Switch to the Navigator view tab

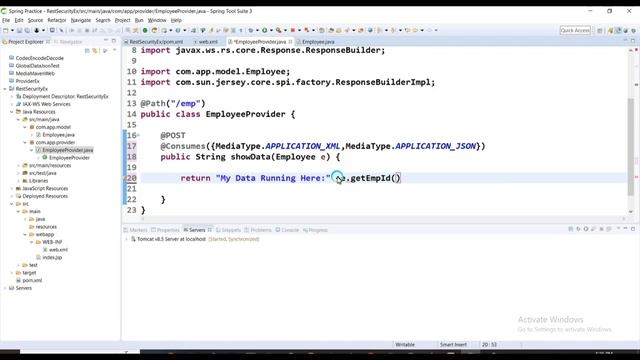tap(68, 42)
